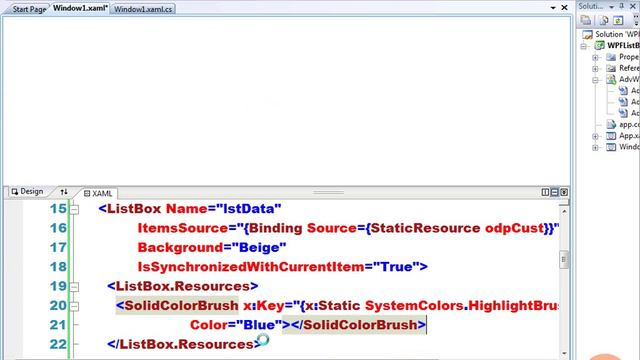The image size is (640, 360).
Task: Click the code editor scroll down arrow
Action: 564,353
